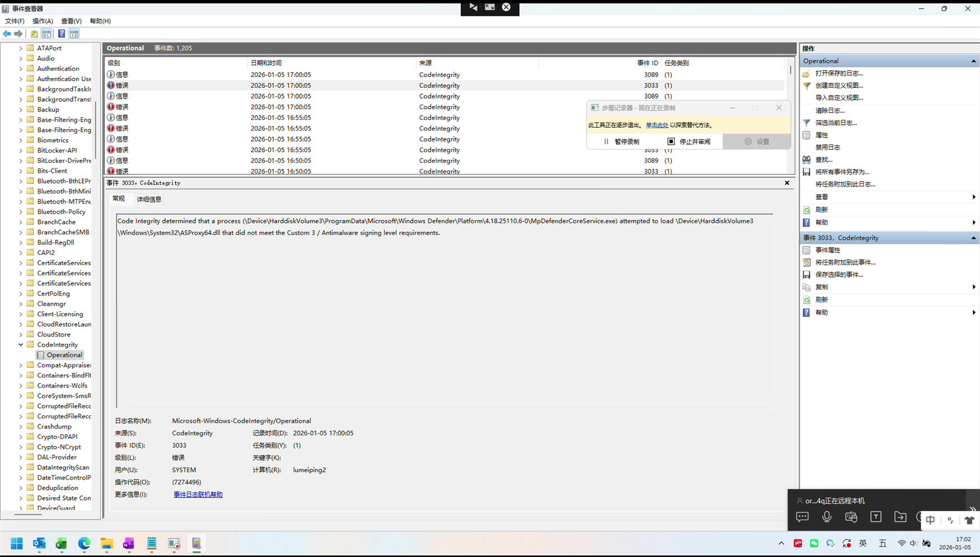Click keyboard-mouse icon in remote session bar

tap(851, 517)
